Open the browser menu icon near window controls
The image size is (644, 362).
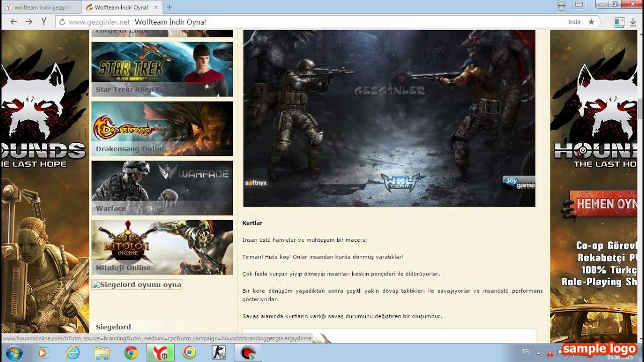(579, 5)
